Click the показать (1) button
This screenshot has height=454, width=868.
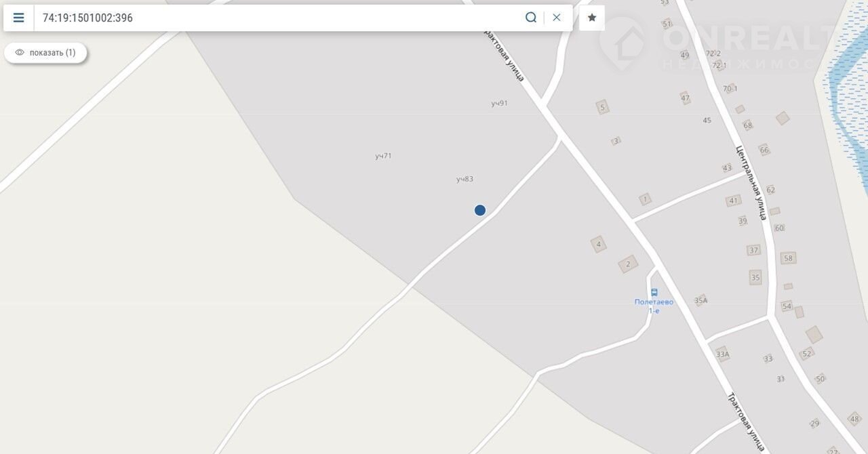click(x=45, y=52)
